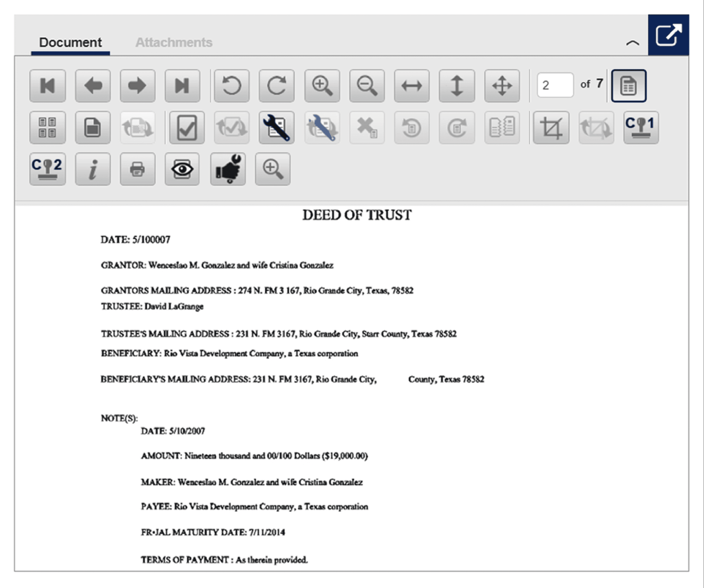Screen dimensions: 704x588
Task: Print the document
Action: click(x=137, y=169)
